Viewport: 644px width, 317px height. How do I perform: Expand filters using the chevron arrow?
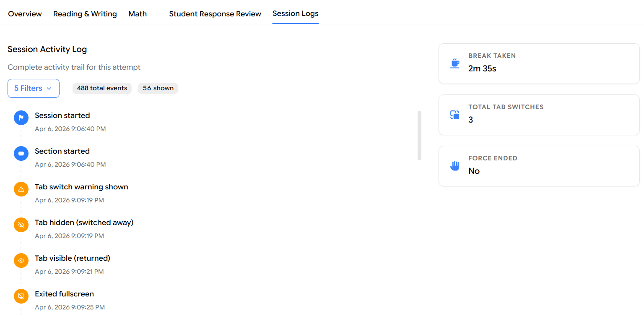click(49, 89)
